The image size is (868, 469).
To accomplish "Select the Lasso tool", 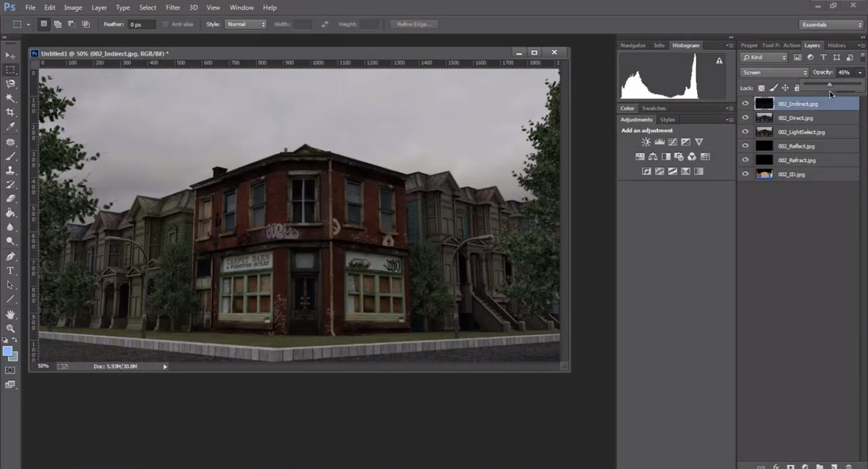I will pyautogui.click(x=10, y=84).
